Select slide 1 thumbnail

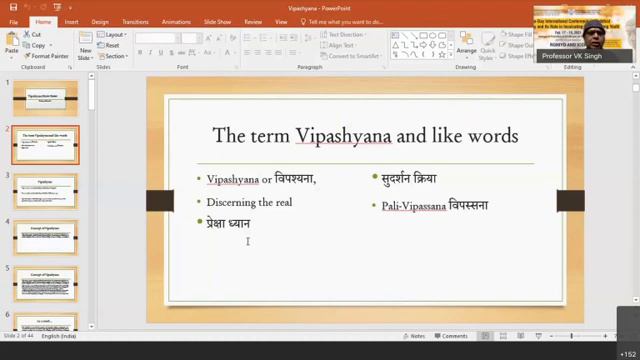click(45, 98)
